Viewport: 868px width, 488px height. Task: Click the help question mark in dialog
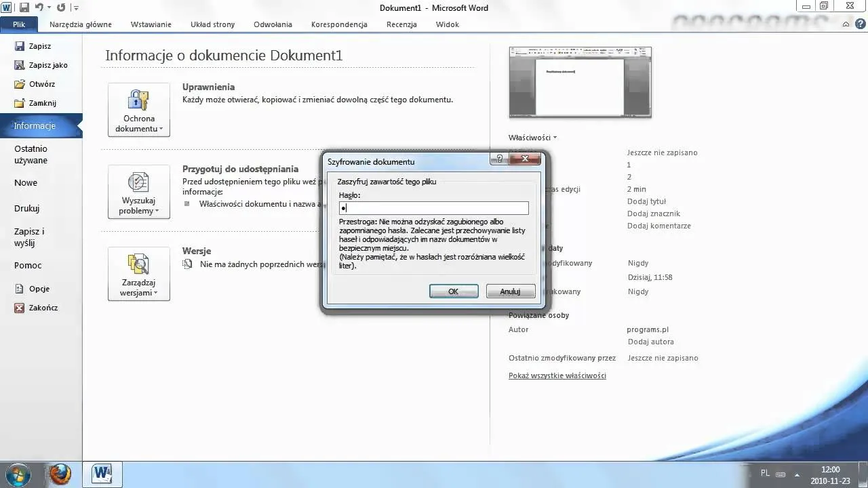click(x=500, y=159)
